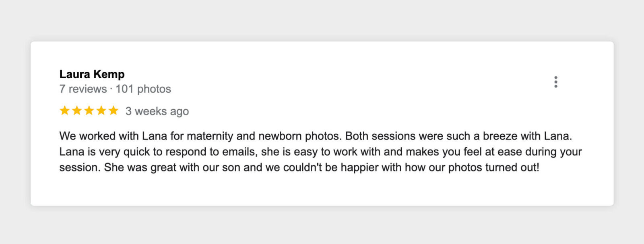
Task: Select the middle star of the rating
Action: 89,111
